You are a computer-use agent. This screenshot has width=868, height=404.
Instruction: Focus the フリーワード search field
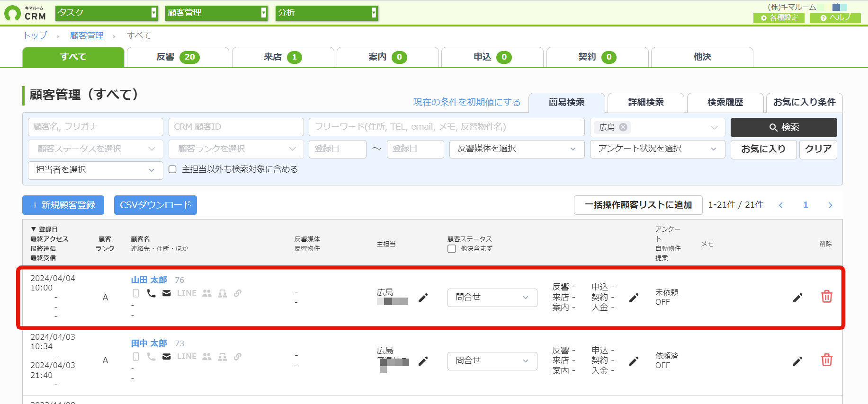coord(447,127)
